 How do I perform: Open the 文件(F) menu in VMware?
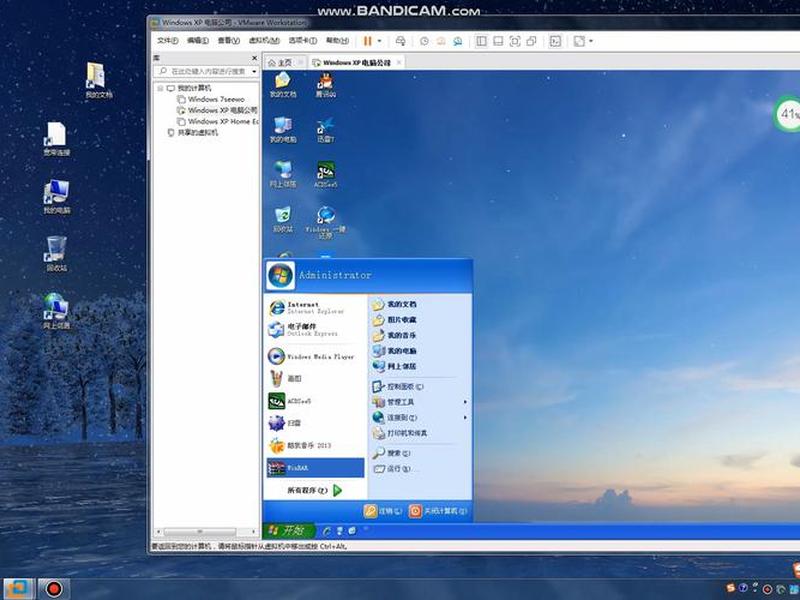point(167,40)
